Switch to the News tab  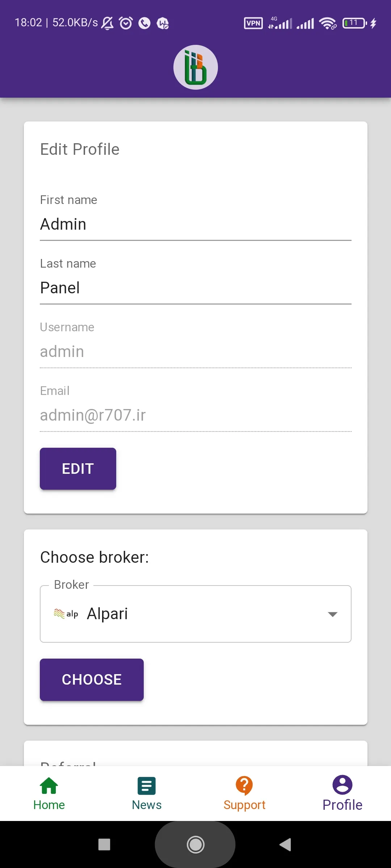point(147,793)
